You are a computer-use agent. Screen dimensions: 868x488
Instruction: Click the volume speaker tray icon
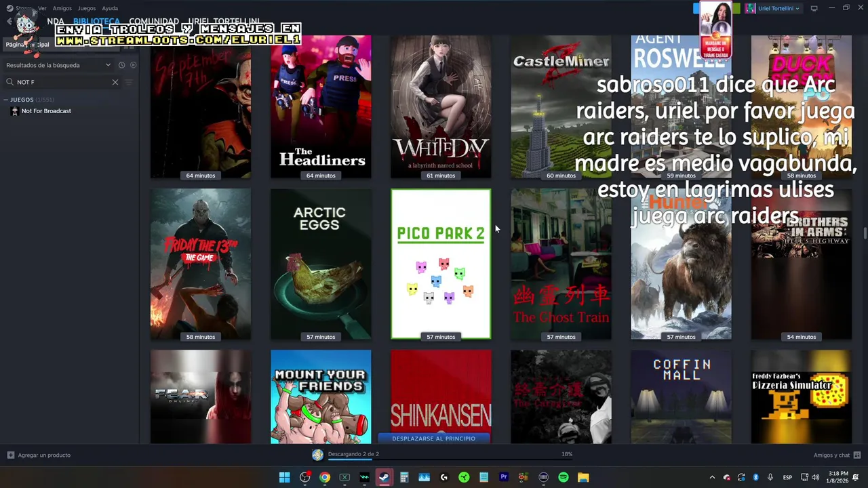815,477
